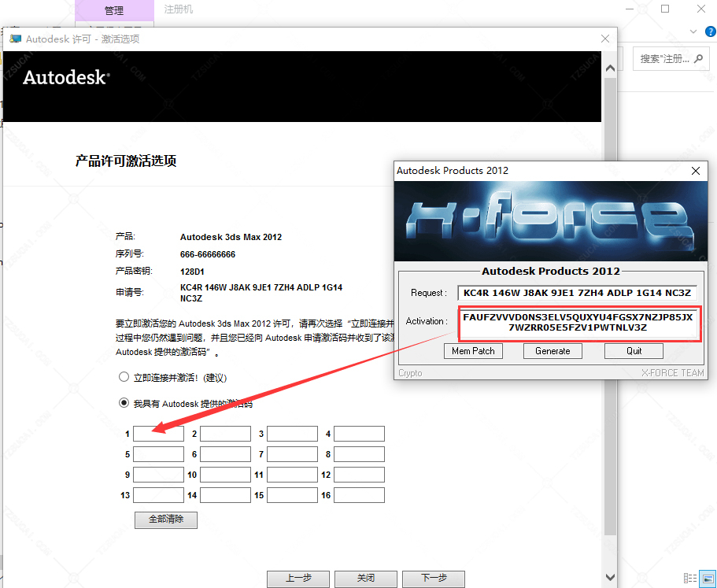Image resolution: width=717 pixels, height=588 pixels.
Task: Focus activation code box 6
Action: tap(225, 454)
